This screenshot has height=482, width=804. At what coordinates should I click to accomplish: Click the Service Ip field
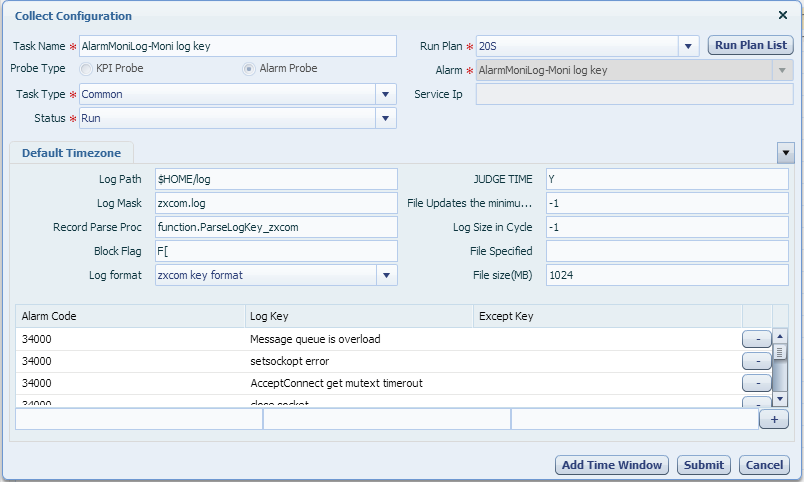[634, 94]
